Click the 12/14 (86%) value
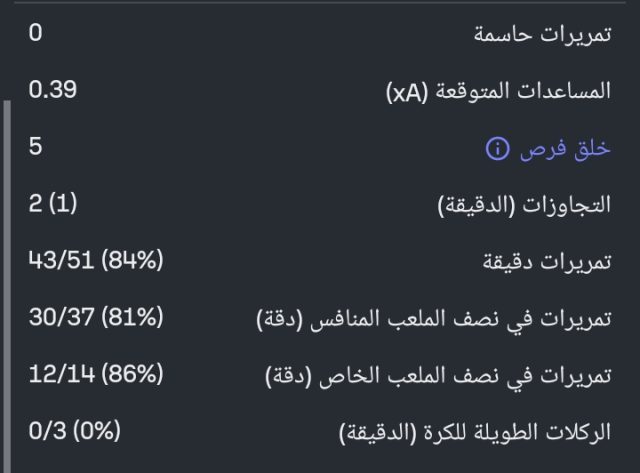This screenshot has width=640, height=473. pyautogui.click(x=96, y=376)
